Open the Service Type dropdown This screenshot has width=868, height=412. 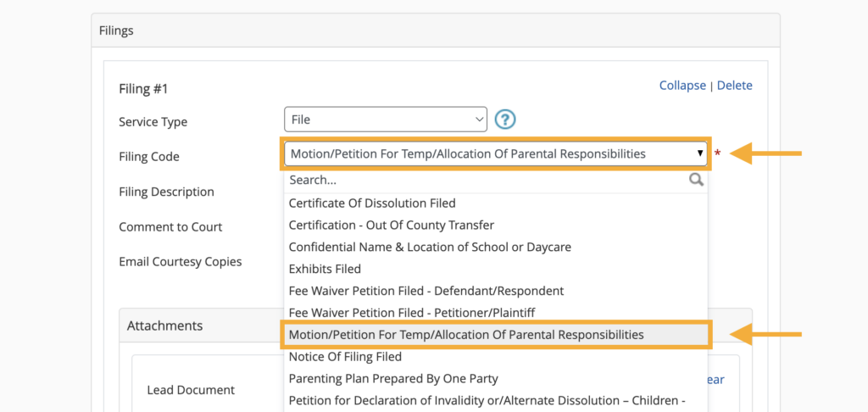point(385,120)
